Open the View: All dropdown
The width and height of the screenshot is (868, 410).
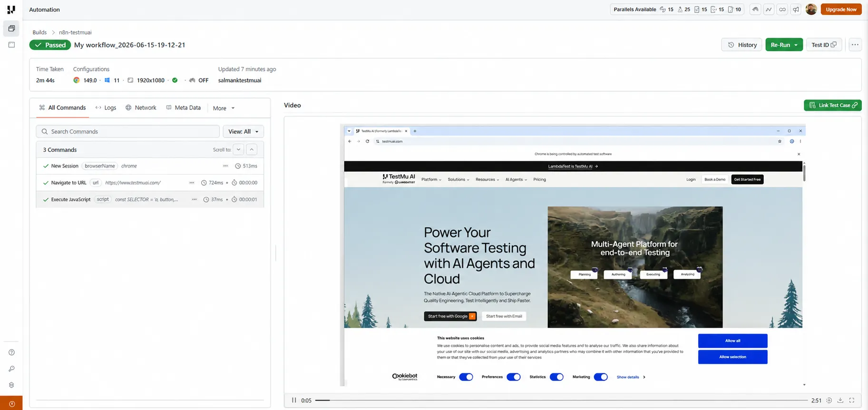(x=243, y=131)
